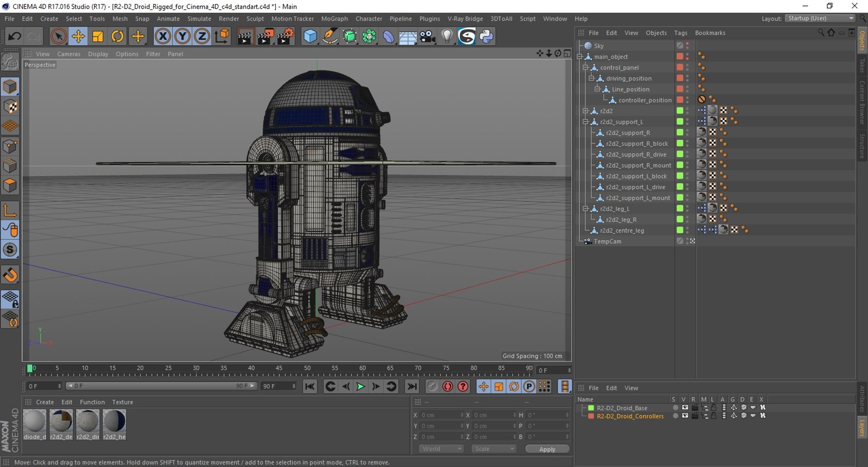Screen dimensions: 868x467
Task: Select the Scale tool icon
Action: click(98, 36)
